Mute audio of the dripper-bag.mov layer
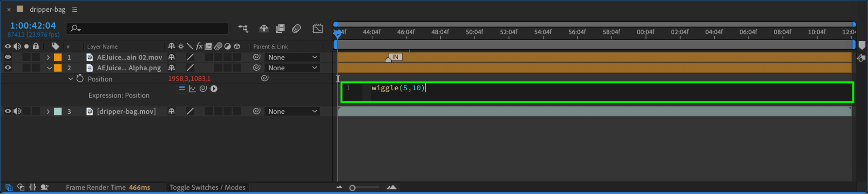The image size is (868, 194). pos(17,111)
